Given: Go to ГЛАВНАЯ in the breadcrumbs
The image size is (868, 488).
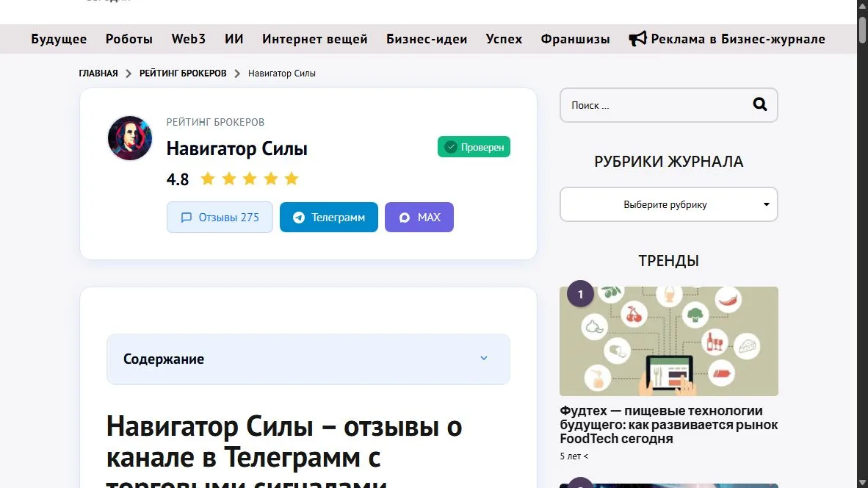Looking at the screenshot, I should pyautogui.click(x=98, y=73).
